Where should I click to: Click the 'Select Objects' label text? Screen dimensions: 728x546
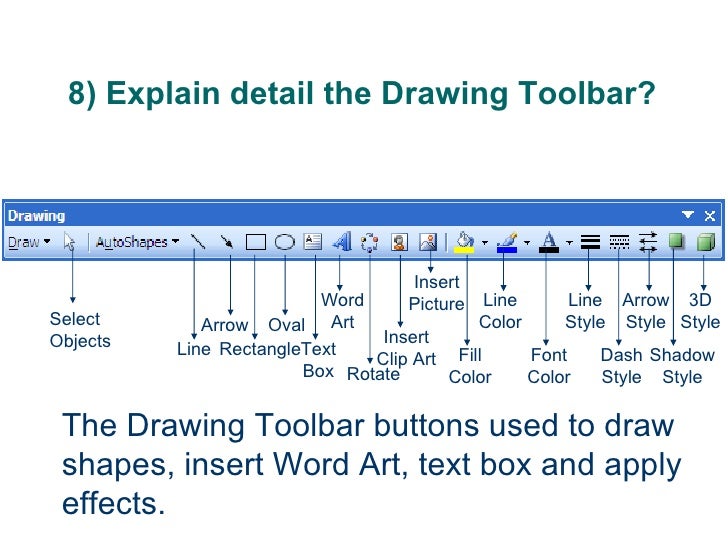pos(80,330)
